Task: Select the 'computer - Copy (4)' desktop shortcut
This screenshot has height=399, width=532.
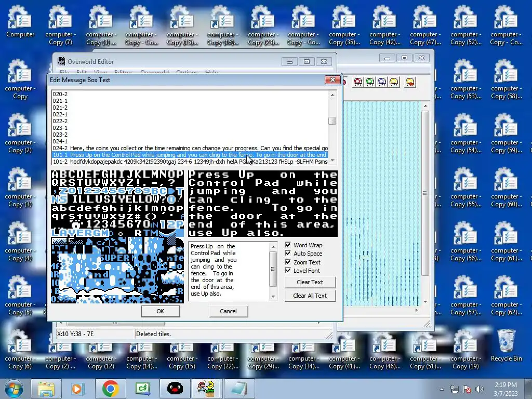Action: click(x=20, y=242)
